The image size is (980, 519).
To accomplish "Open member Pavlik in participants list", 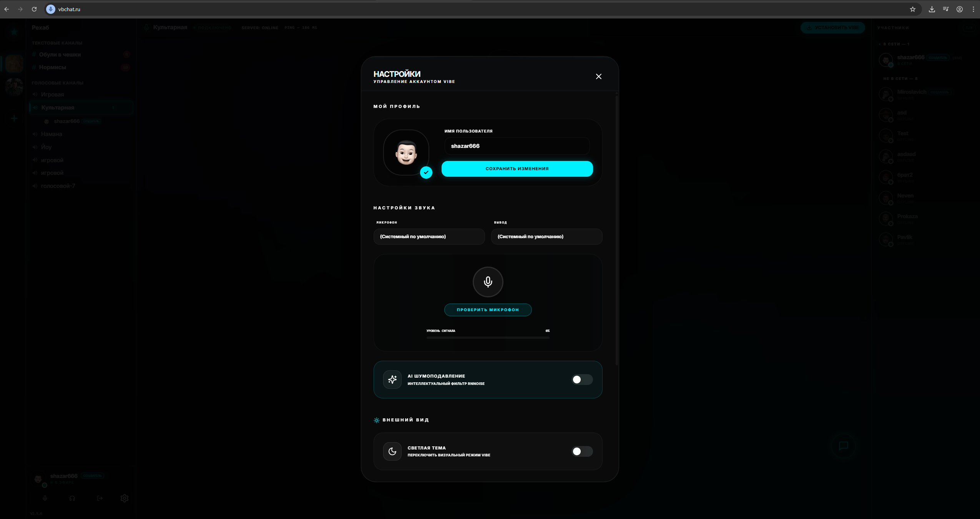I will (925, 240).
